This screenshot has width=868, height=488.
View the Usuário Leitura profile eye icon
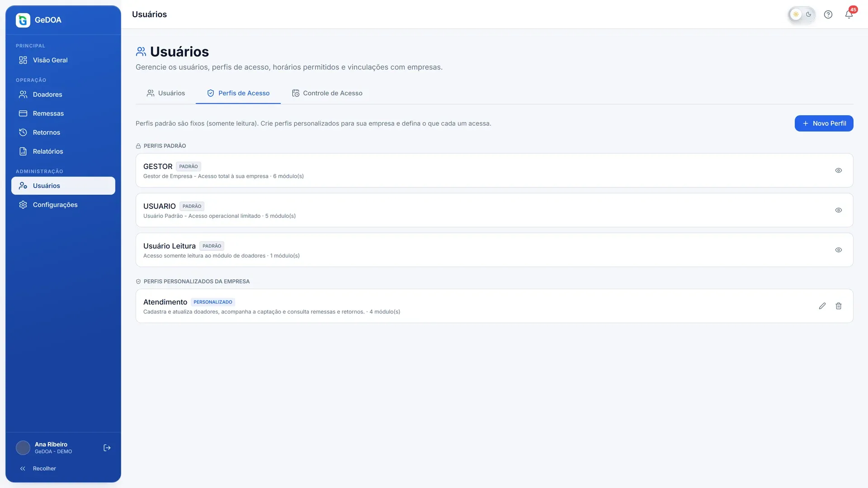(839, 250)
